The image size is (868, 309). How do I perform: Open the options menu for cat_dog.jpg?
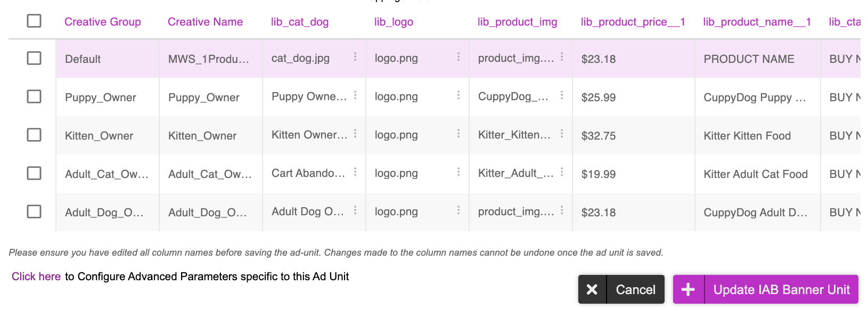coord(355,56)
